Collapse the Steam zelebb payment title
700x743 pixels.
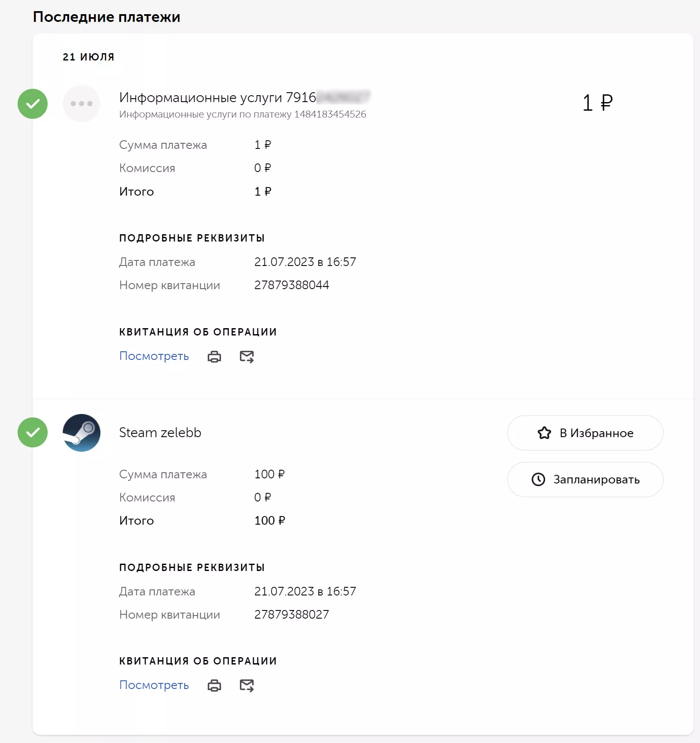pyautogui.click(x=160, y=432)
